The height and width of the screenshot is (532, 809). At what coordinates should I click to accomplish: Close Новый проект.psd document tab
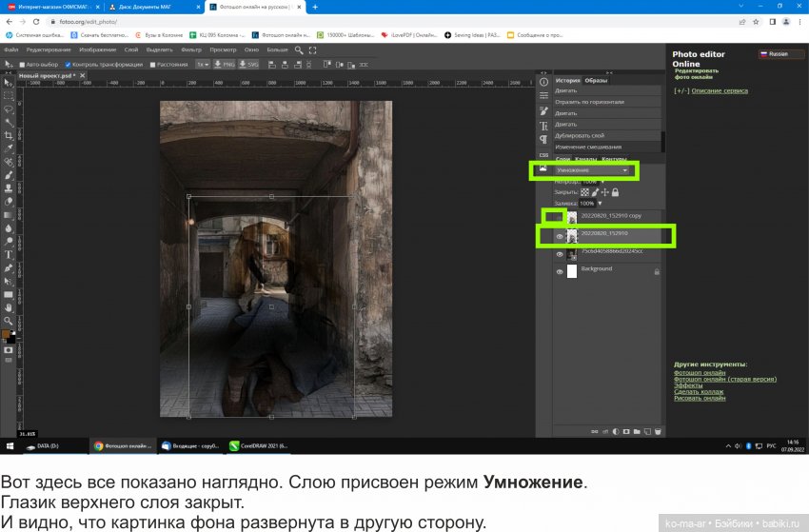tap(82, 76)
